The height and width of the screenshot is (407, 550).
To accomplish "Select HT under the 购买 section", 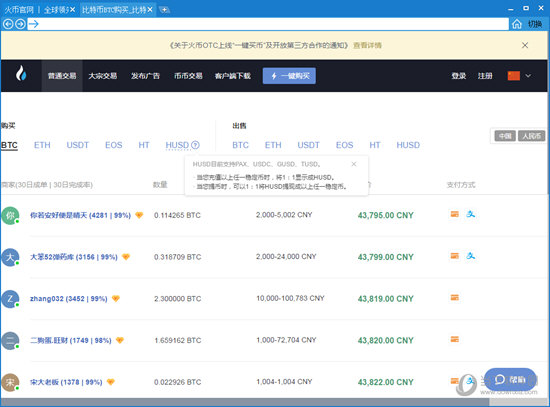I will point(144,145).
